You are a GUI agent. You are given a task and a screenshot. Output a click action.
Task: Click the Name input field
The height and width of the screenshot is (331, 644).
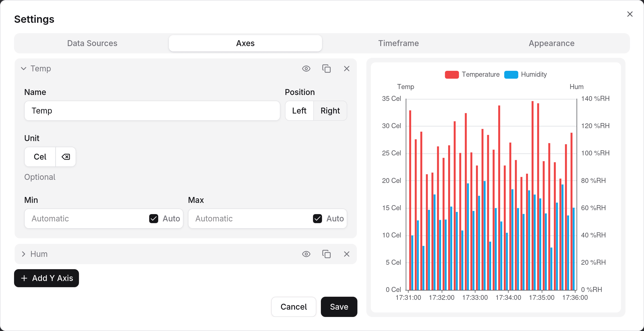[152, 111]
